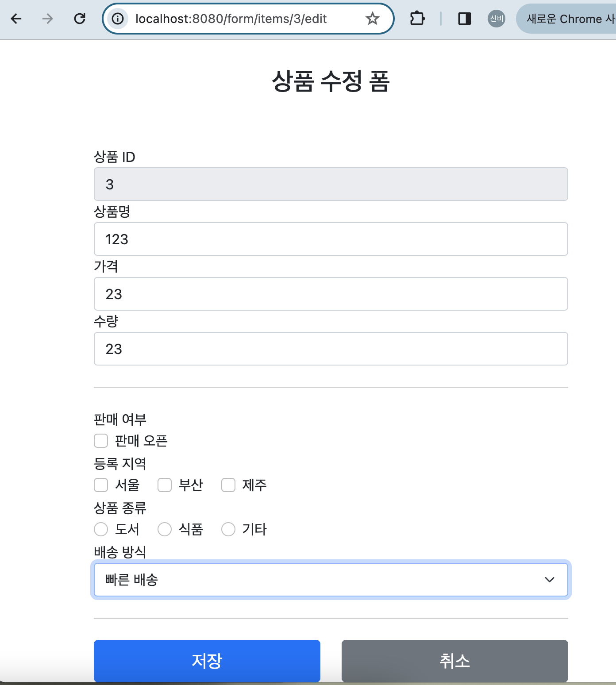Open the 신비 profile avatar

(x=497, y=19)
